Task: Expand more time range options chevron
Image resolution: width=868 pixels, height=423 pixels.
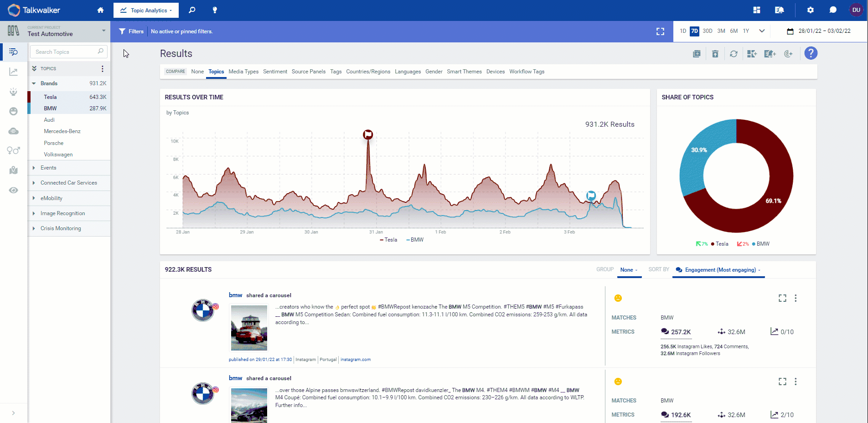Action: pyautogui.click(x=762, y=31)
